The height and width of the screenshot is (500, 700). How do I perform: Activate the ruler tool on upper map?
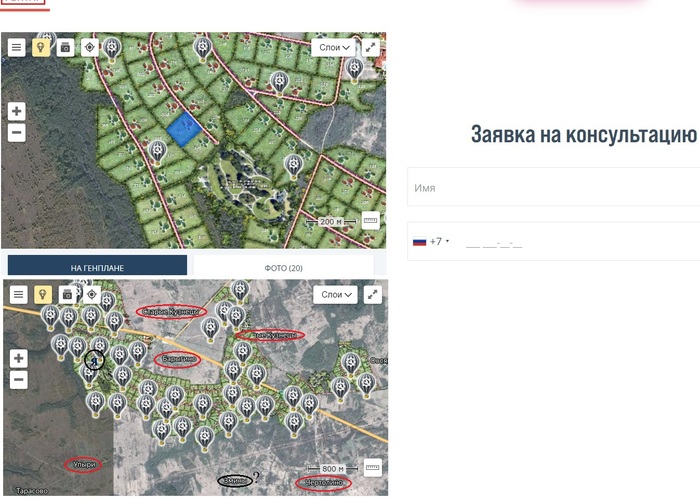pos(371,221)
